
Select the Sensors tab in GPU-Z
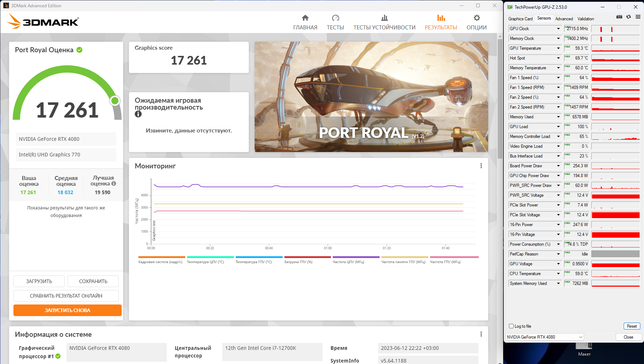point(544,18)
